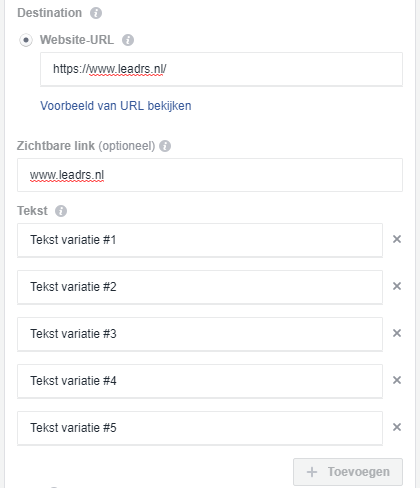Open Voorbeeld van URL bekijken link

(x=116, y=106)
